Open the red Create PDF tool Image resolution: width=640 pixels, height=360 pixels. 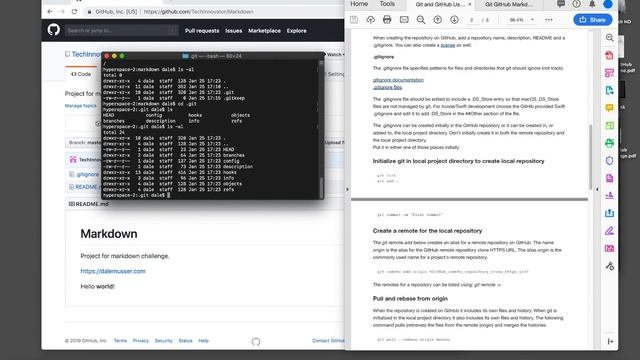pos(609,55)
